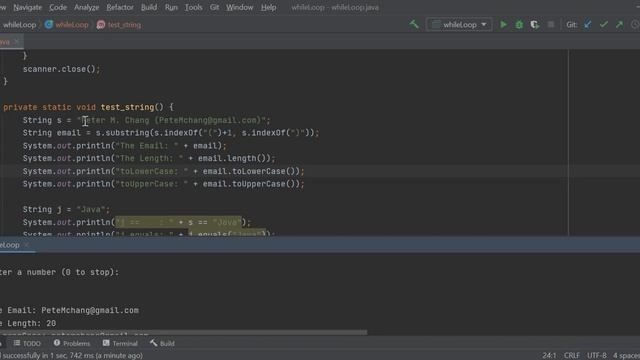Run with coverage shield icon

535,24
